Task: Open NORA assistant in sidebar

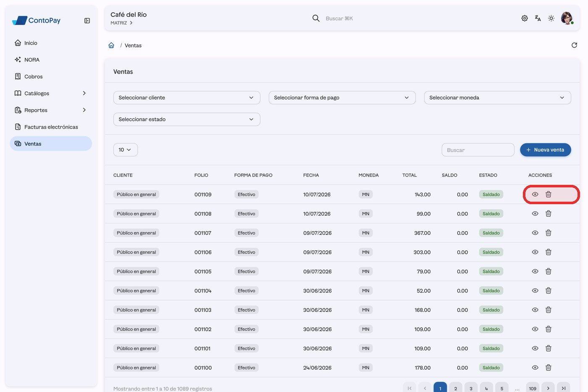Action: 51,60
